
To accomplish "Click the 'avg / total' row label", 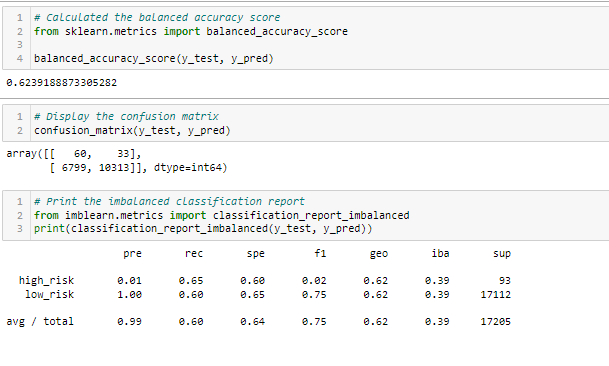I will (40, 322).
